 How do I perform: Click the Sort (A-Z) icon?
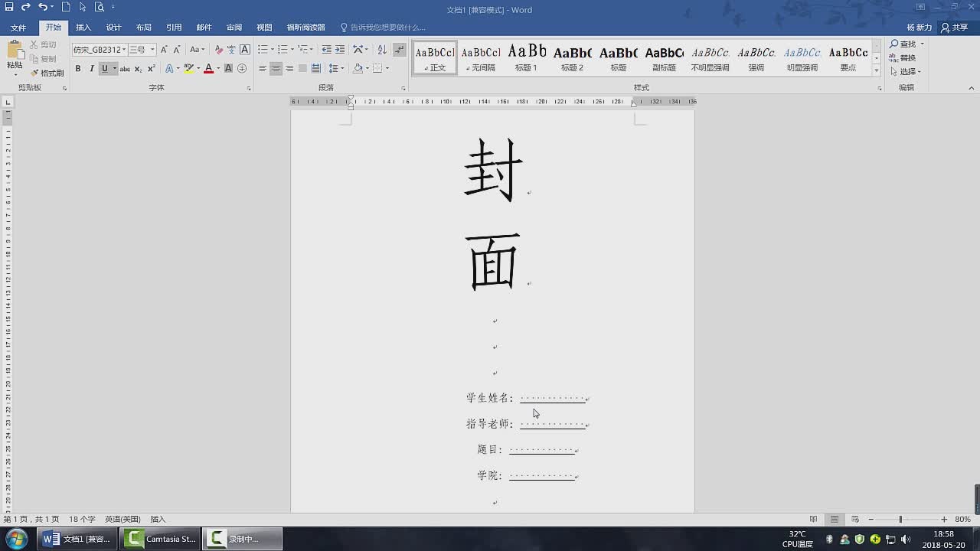coord(381,49)
